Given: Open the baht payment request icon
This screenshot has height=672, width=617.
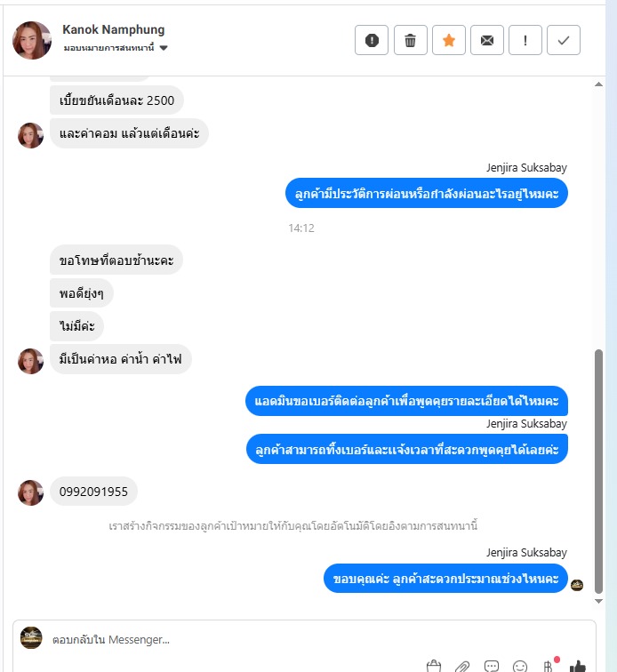Looking at the screenshot, I should [x=548, y=666].
